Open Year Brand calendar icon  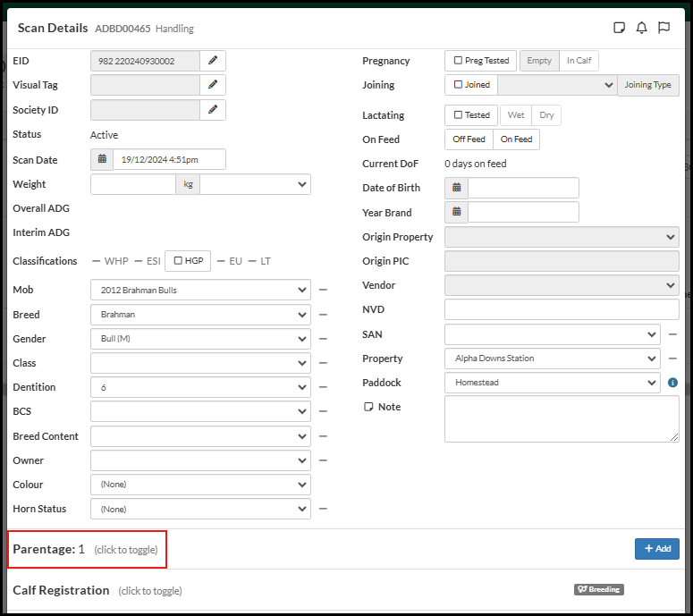[x=457, y=212]
